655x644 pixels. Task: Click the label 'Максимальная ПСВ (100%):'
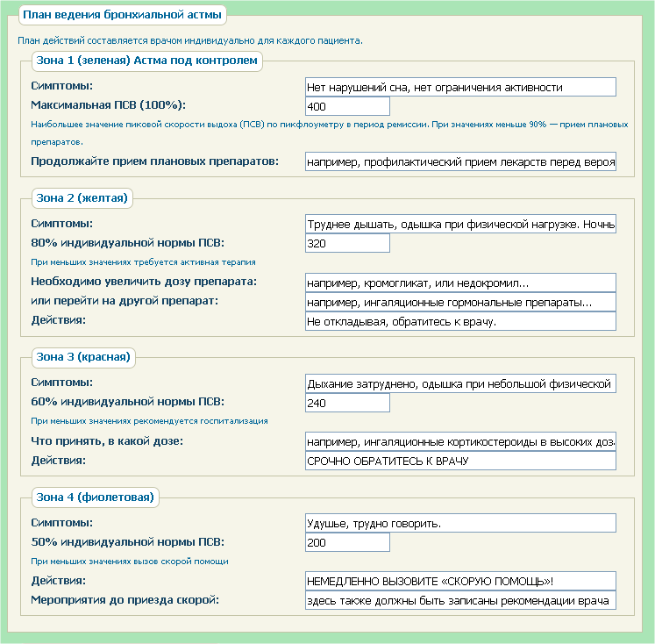108,105
